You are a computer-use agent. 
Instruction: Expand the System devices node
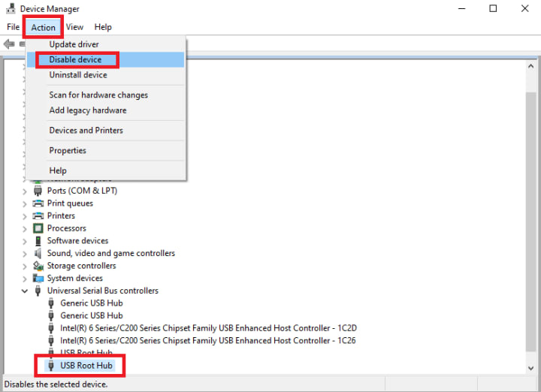(x=25, y=279)
